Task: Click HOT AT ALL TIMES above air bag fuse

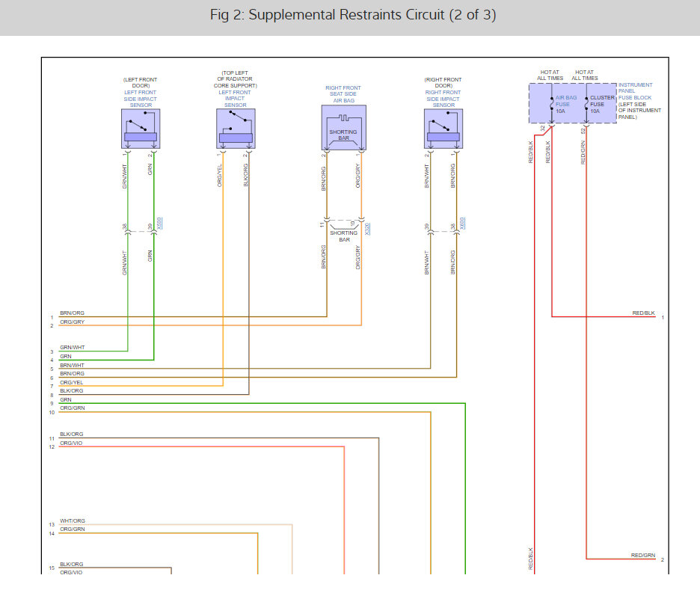Action: tap(550, 75)
